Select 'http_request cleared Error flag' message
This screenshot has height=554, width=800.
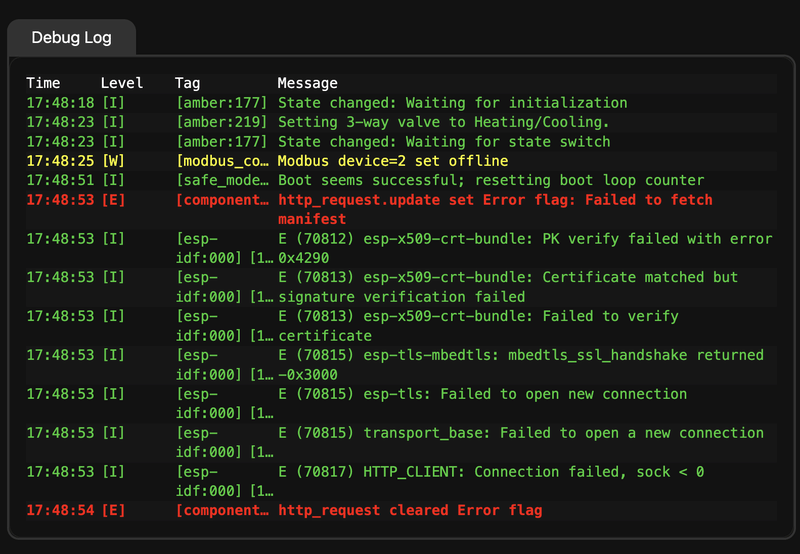pyautogui.click(x=410, y=510)
